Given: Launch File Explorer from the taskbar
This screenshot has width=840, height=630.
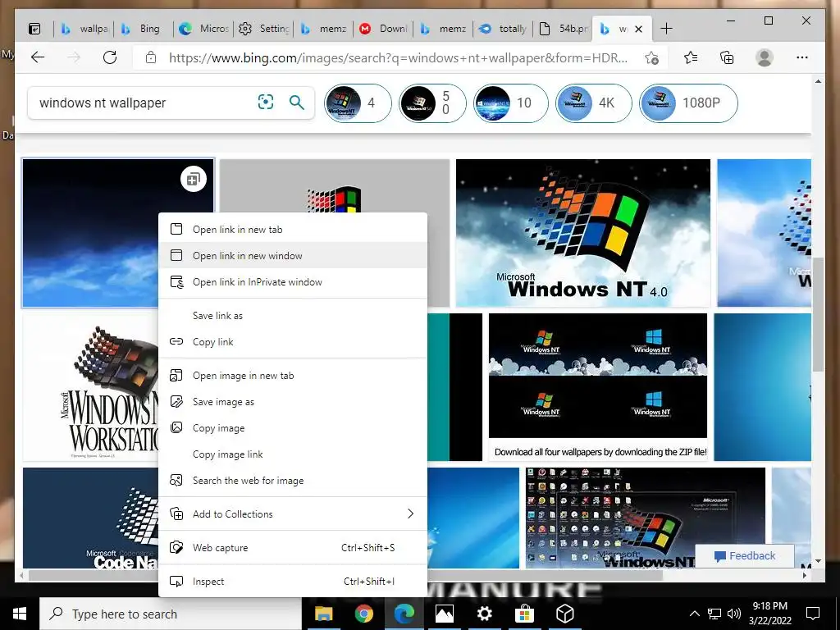Looking at the screenshot, I should pos(323,614).
